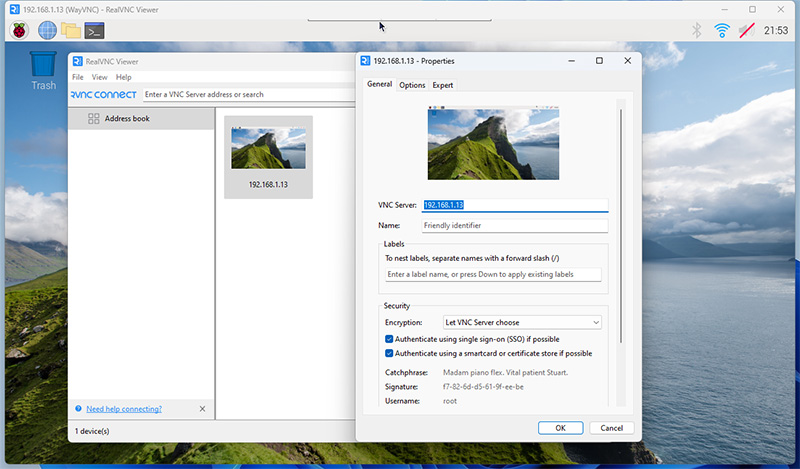Click the VNC Server address search box
800x469 pixels.
(x=249, y=94)
